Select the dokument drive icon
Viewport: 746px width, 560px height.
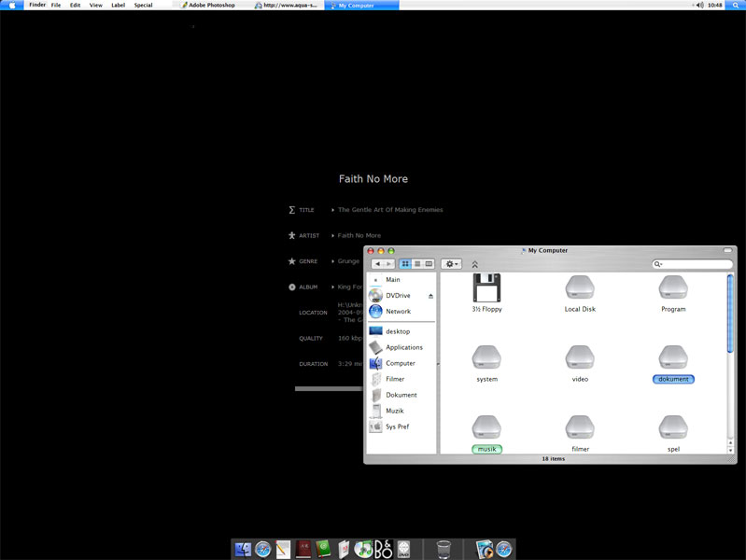click(673, 357)
